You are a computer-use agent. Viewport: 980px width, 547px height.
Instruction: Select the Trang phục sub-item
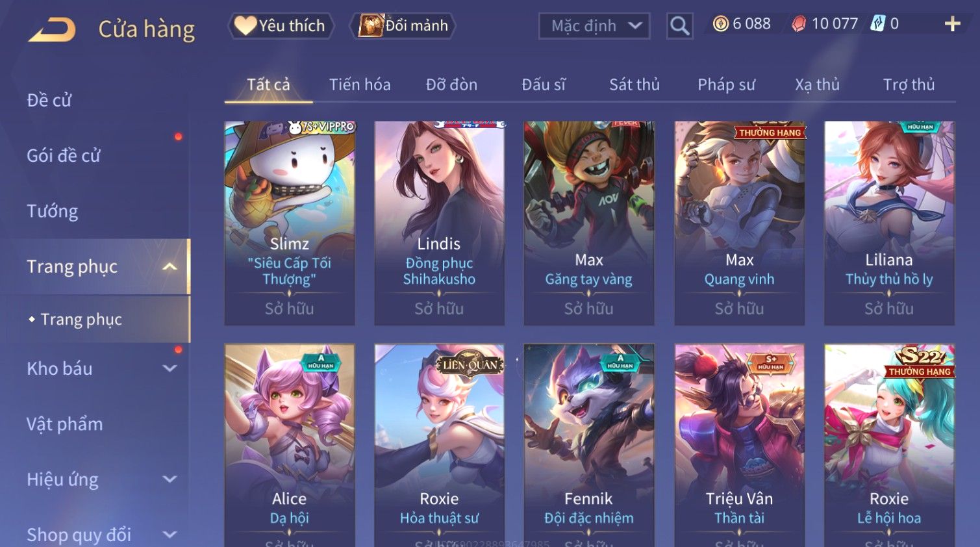coord(81,320)
